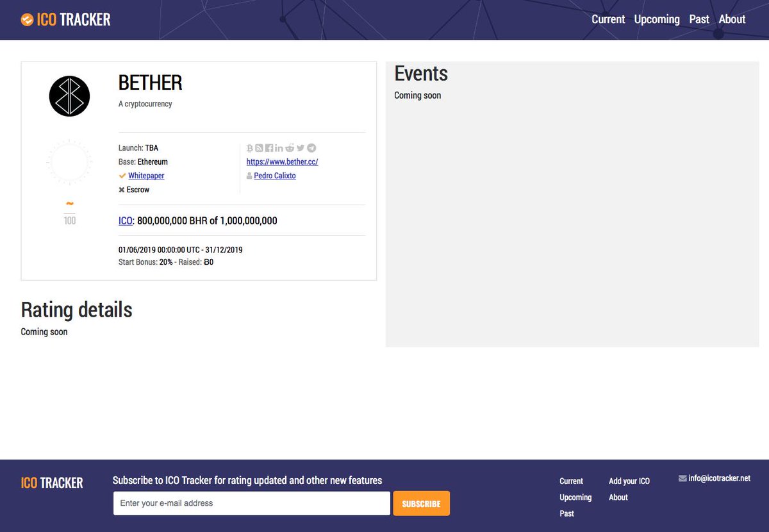Click the Rating details heading

[76, 310]
